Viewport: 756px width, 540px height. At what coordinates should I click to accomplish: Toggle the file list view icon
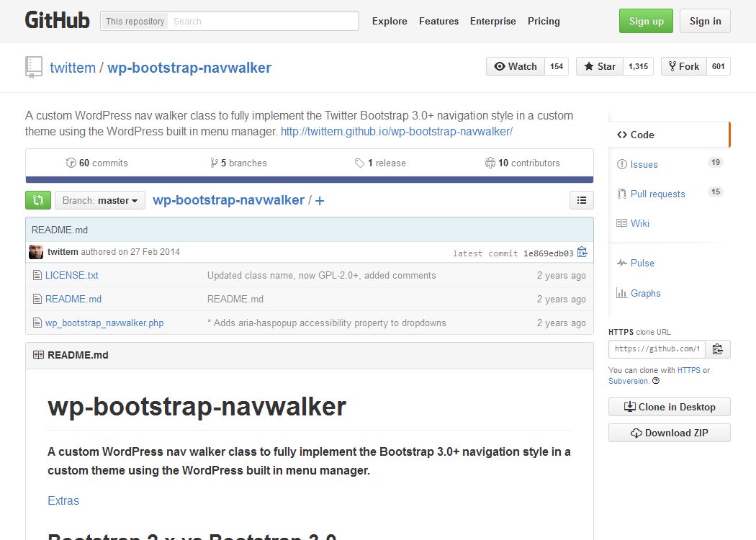pyautogui.click(x=582, y=200)
